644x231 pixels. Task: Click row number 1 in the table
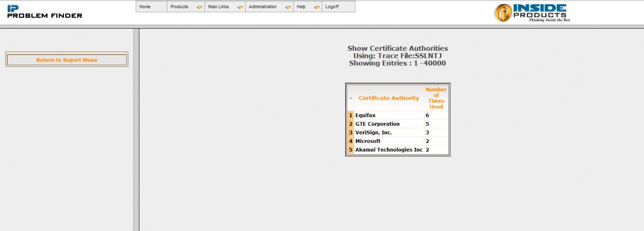351,115
